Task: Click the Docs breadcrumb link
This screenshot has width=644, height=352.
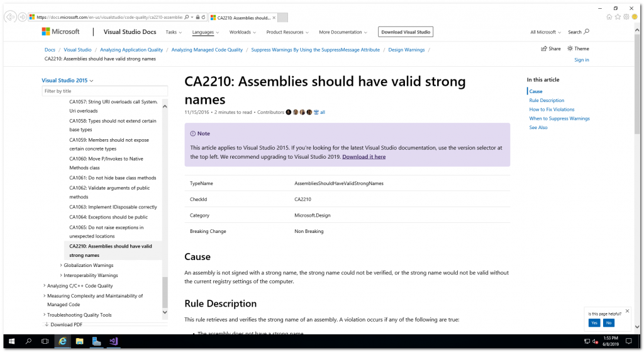Action: pos(50,50)
